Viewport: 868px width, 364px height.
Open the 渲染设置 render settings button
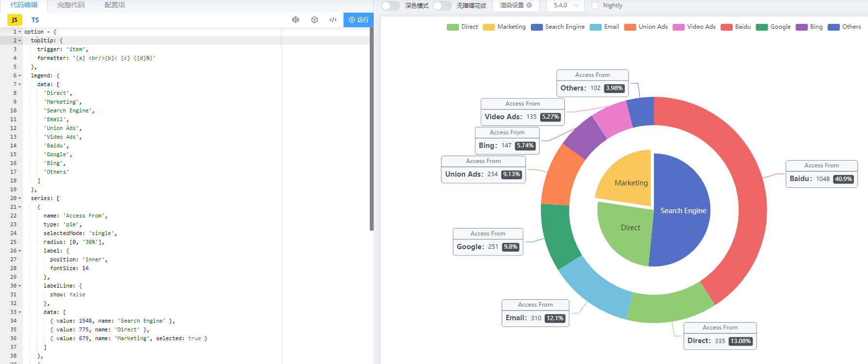pos(516,5)
